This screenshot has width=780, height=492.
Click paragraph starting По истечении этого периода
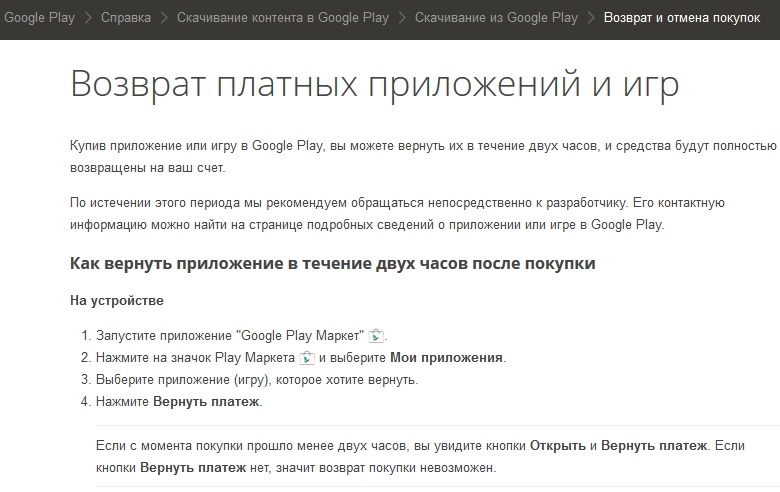click(x=397, y=213)
